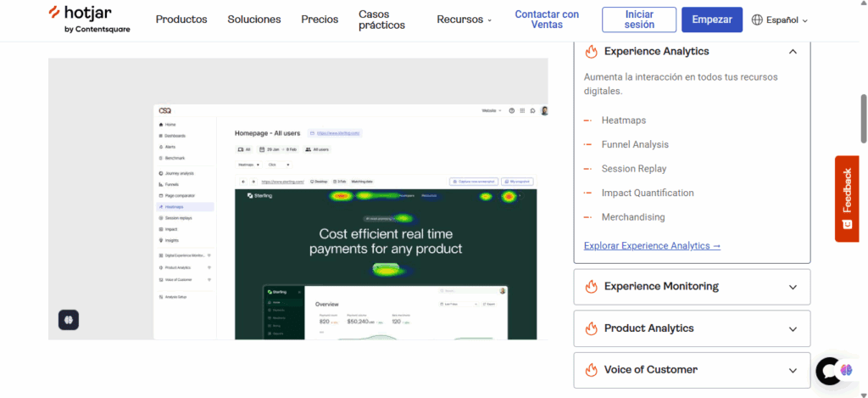Viewport: 868px width, 398px height.
Task: Click the globe language icon
Action: [757, 20]
